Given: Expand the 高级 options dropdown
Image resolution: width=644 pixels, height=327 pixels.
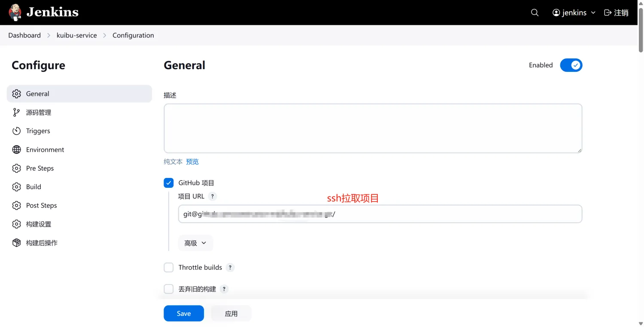Looking at the screenshot, I should click(x=195, y=243).
